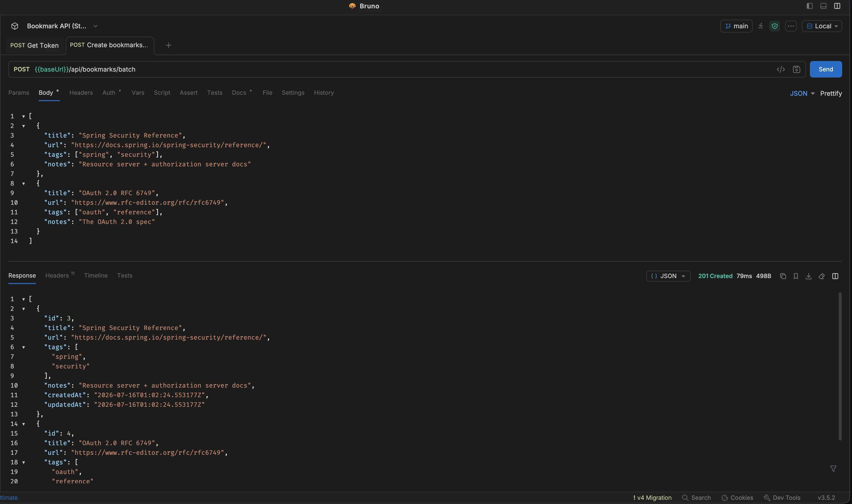Save the request with the save icon
Screen dimensions: 852x504
click(796, 69)
